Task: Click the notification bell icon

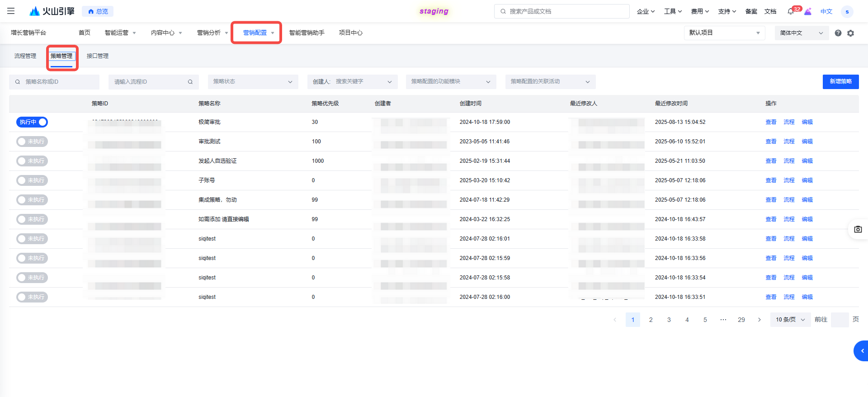Action: pos(791,11)
